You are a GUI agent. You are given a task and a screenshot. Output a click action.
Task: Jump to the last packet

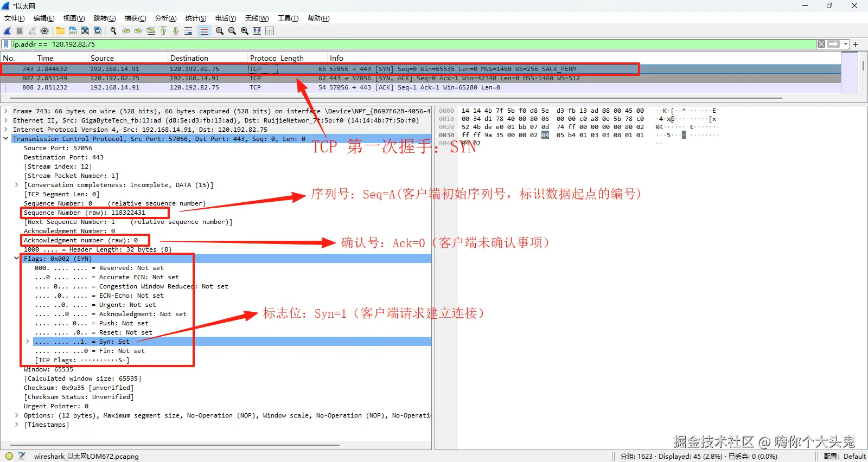pos(176,31)
